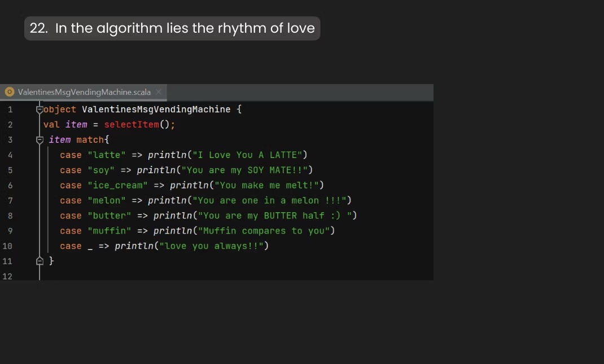Image resolution: width=604 pixels, height=364 pixels.
Task: Click line number 1 in gutter
Action: point(10,109)
